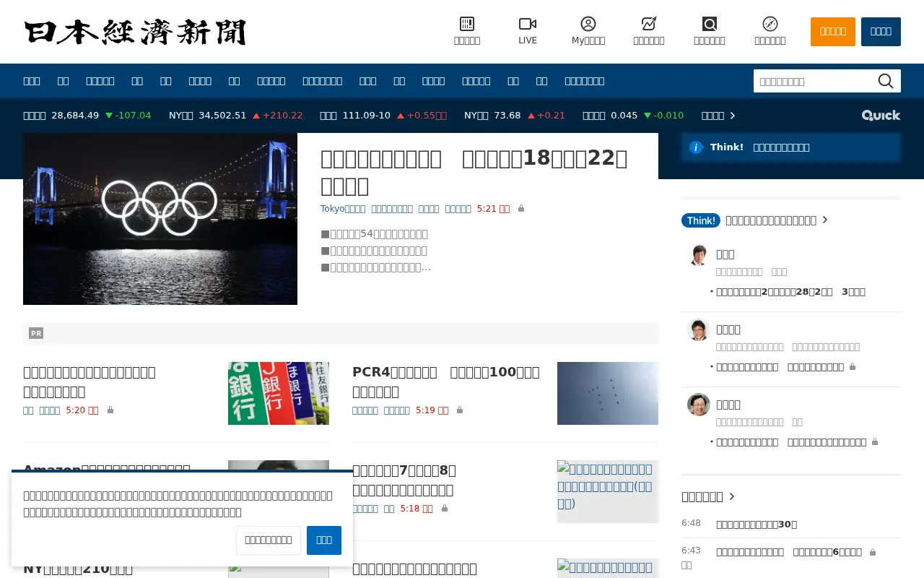This screenshot has height=578, width=924.
Task: Expand the Think! section heading chevron
Action: click(x=825, y=220)
